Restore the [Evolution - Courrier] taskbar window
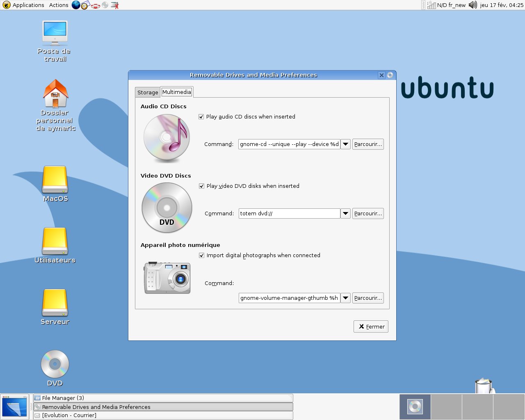Image resolution: width=525 pixels, height=420 pixels. coord(163,415)
